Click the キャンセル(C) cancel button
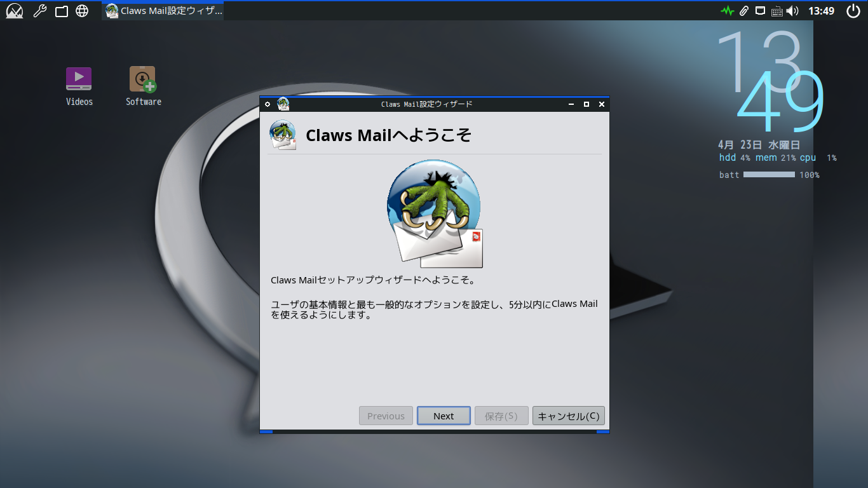Viewport: 868px width, 488px height. 569,416
